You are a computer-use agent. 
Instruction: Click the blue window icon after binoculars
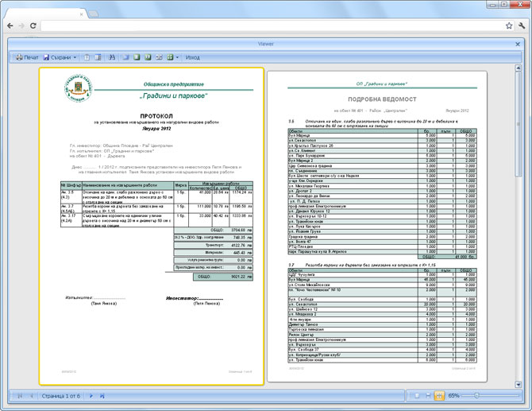(126, 57)
